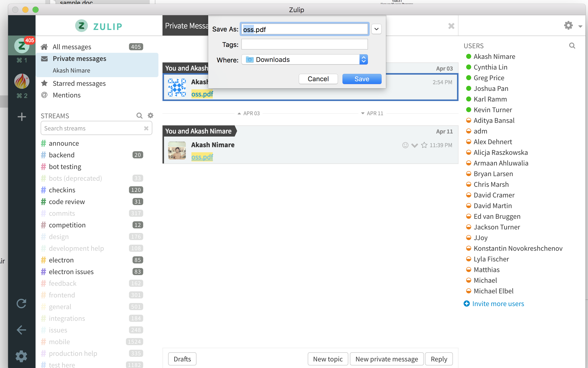Image resolution: width=588 pixels, height=368 pixels.
Task: Click the Tags input field
Action: click(x=304, y=44)
